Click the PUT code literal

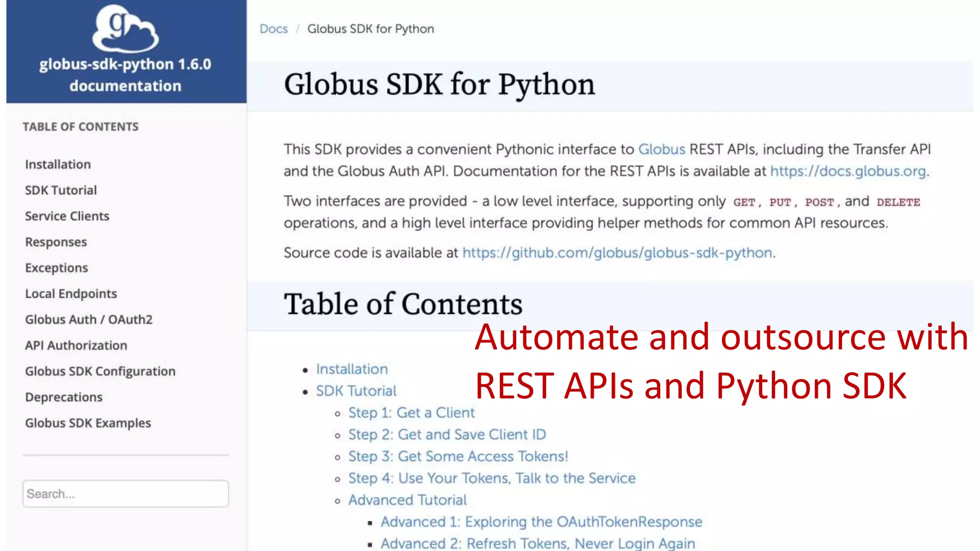pyautogui.click(x=780, y=202)
